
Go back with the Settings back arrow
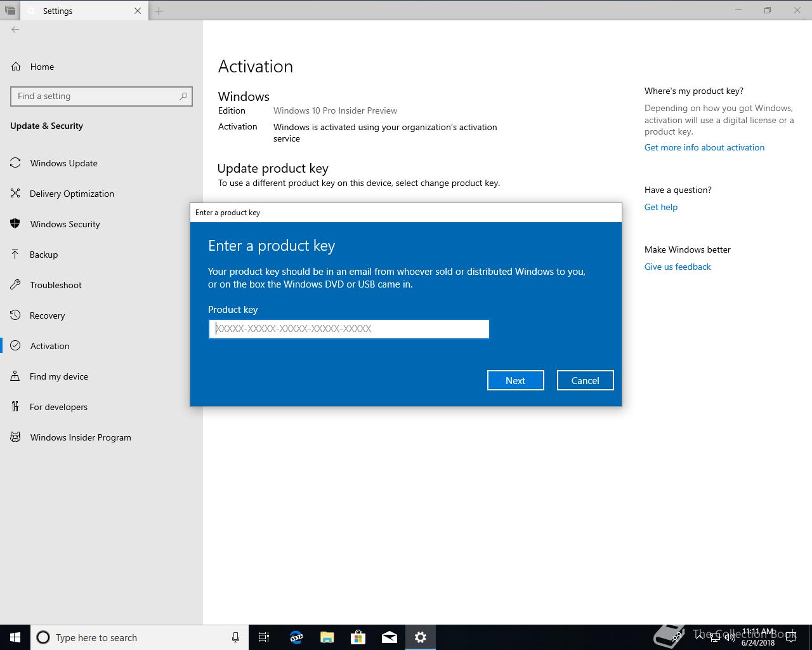15,29
